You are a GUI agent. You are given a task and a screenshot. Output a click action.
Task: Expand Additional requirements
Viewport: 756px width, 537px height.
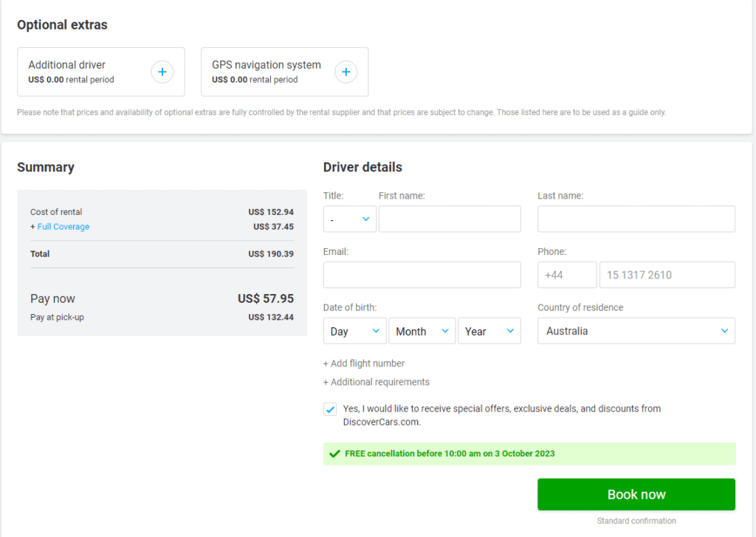(x=376, y=382)
